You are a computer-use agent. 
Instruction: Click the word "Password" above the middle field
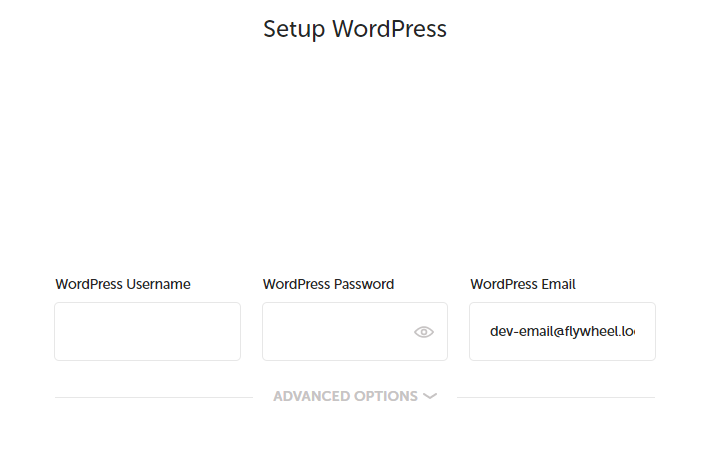tap(364, 284)
